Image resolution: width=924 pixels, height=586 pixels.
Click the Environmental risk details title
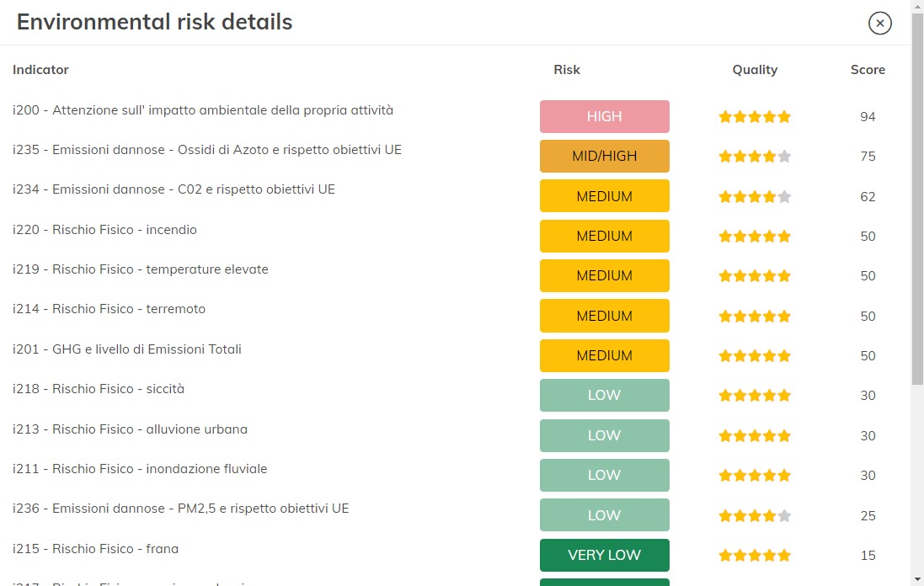click(x=154, y=22)
